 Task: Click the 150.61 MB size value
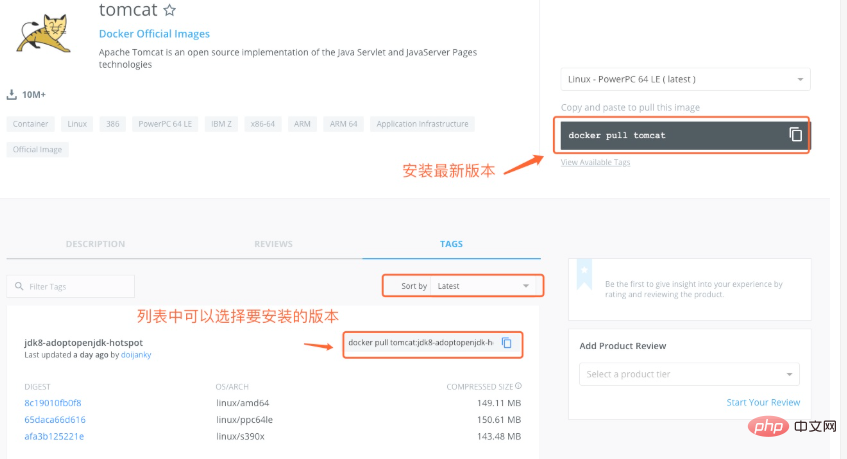tap(499, 420)
